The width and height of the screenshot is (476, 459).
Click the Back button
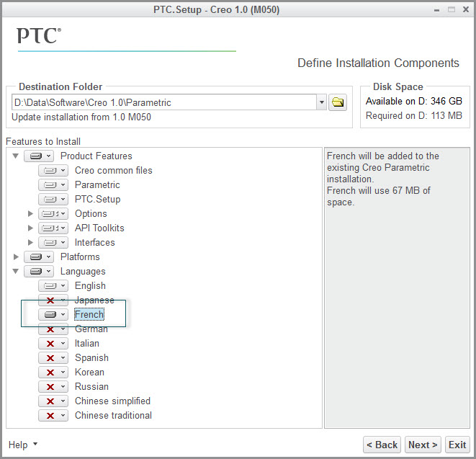(x=382, y=445)
